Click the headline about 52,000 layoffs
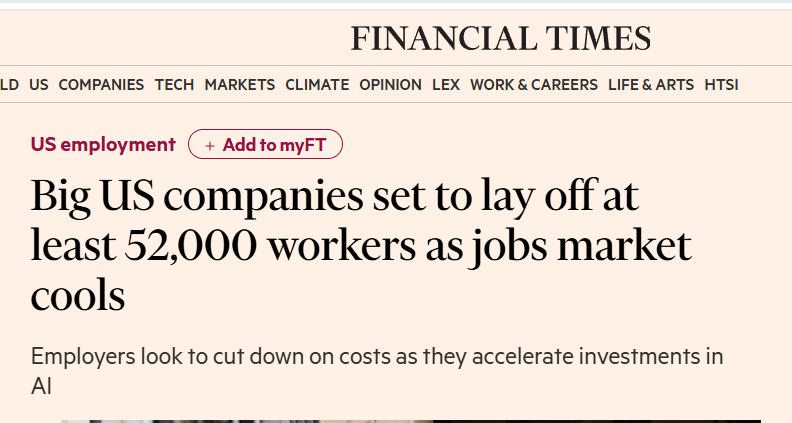Image resolution: width=792 pixels, height=423 pixels. point(360,245)
